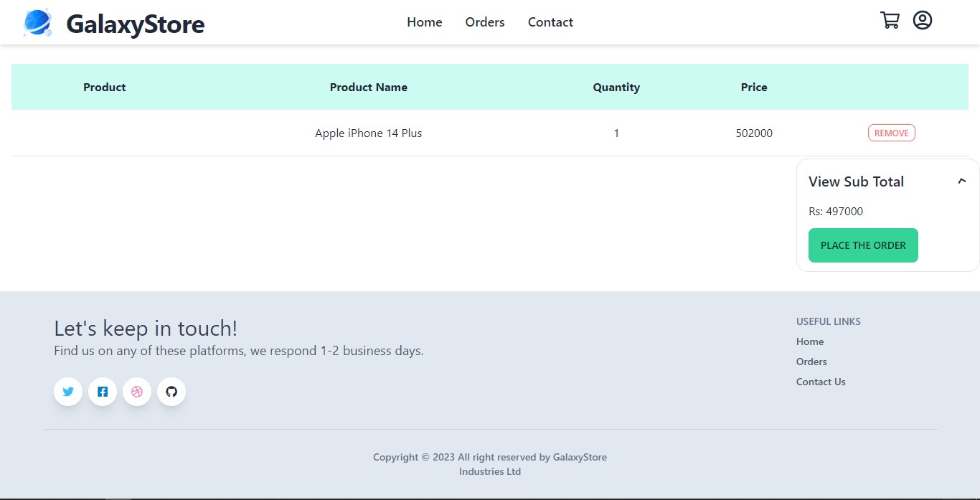Click the user account icon

point(923,20)
